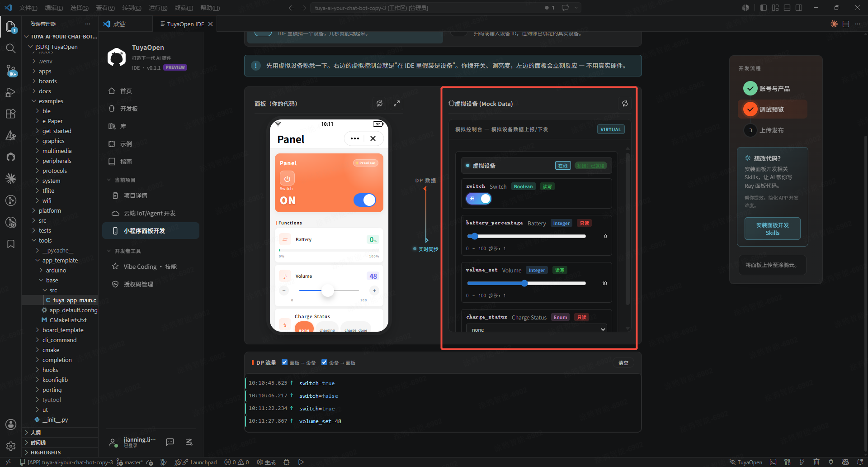Open Run and Debug in activity bar
The image size is (868, 467).
pyautogui.click(x=11, y=92)
